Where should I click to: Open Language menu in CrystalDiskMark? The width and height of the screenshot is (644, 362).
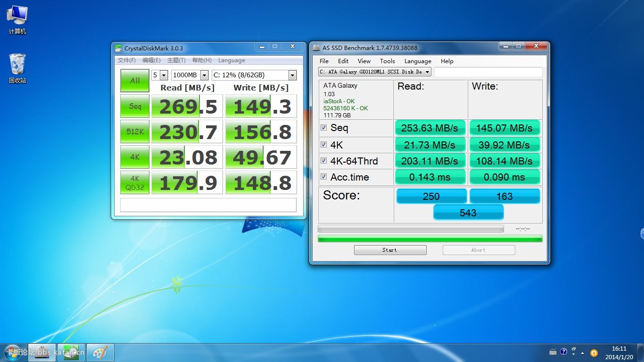[231, 60]
